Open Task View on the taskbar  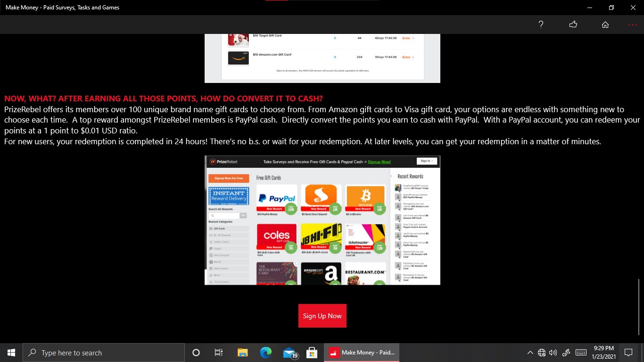coord(219,353)
